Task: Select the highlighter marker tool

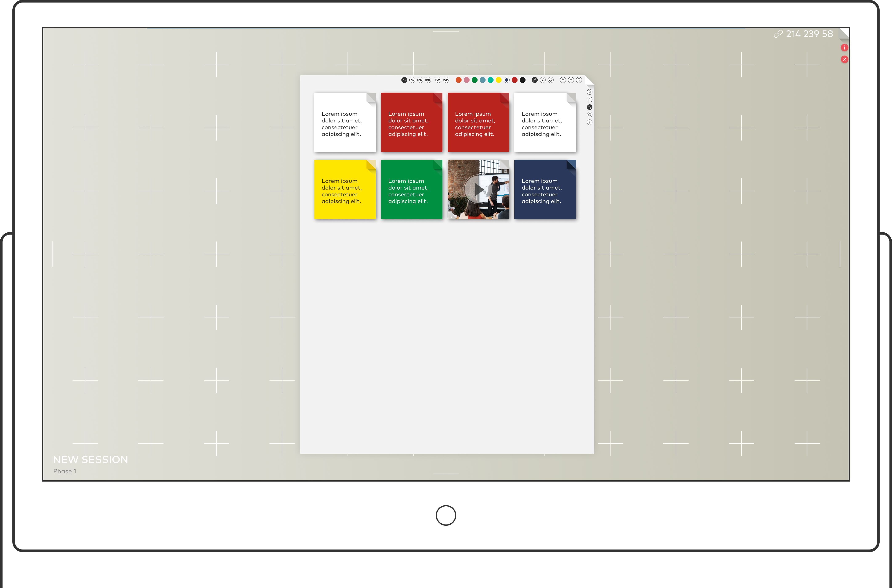Action: coord(543,80)
